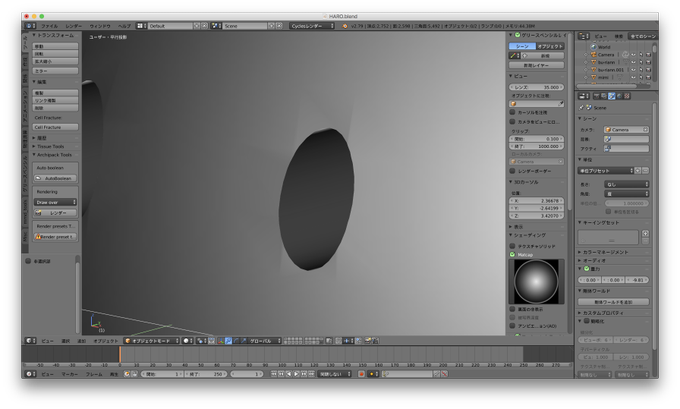The image size is (680, 409).
Task: Open the unit preset dropdown
Action: [606, 170]
